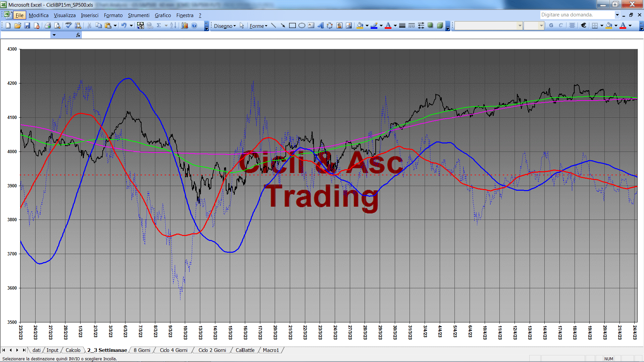Open Shadow Style settings
This screenshot has width=644, height=362.
click(430, 25)
